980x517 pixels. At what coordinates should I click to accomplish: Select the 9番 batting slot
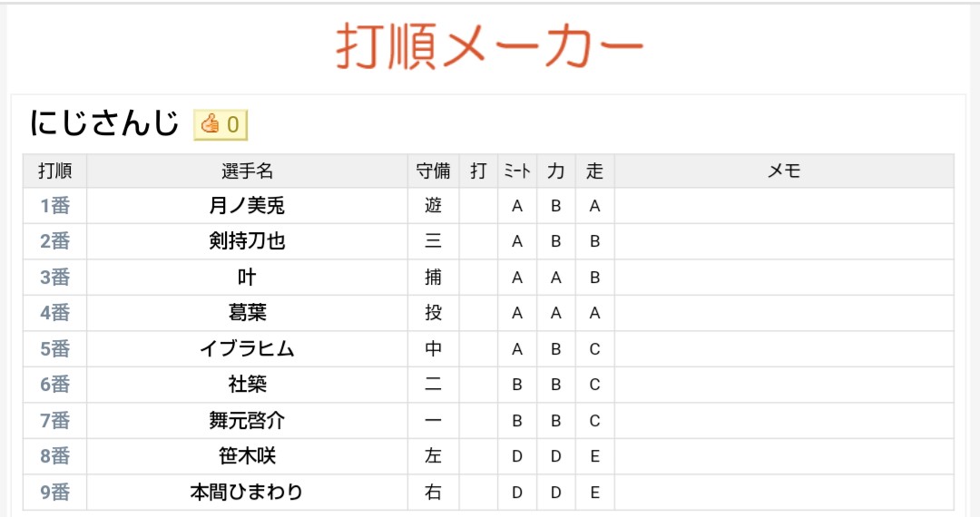pyautogui.click(x=55, y=492)
